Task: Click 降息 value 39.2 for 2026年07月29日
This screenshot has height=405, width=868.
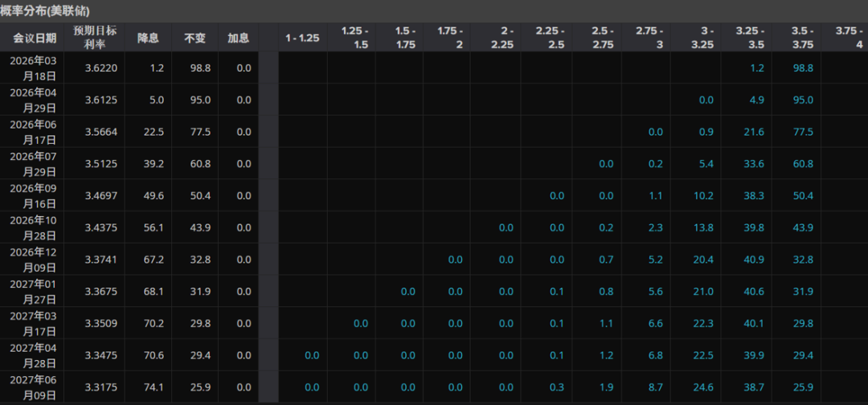Action: click(x=154, y=164)
